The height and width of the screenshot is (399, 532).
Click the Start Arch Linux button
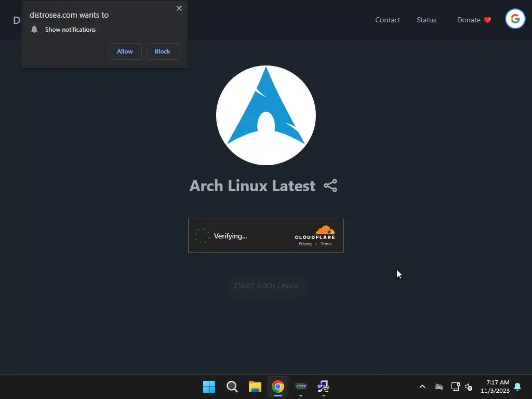click(x=266, y=286)
